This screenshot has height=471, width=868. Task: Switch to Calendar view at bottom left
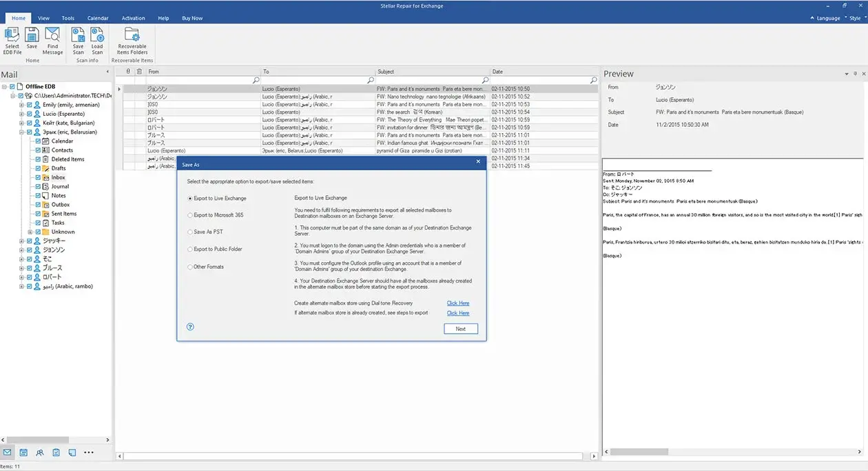tap(23, 452)
